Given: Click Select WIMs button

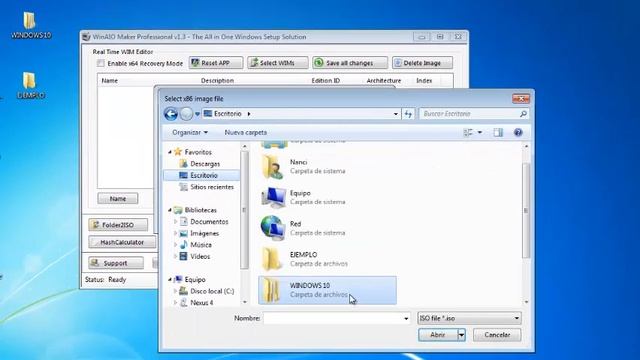Looking at the screenshot, I should pyautogui.click(x=278, y=63).
